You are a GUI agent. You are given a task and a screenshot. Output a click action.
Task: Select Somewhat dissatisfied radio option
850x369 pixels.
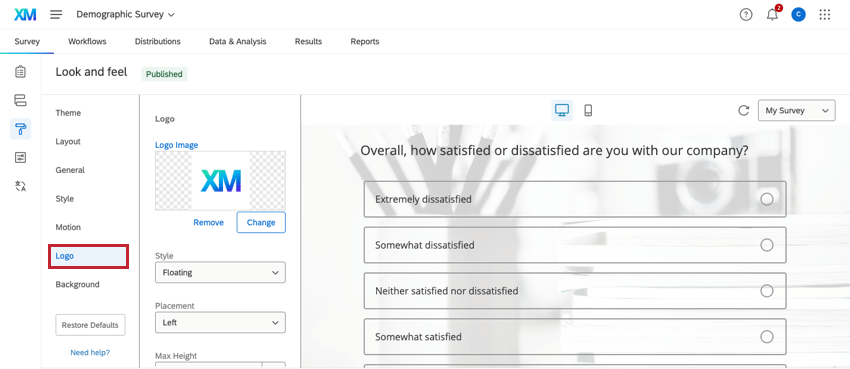767,245
